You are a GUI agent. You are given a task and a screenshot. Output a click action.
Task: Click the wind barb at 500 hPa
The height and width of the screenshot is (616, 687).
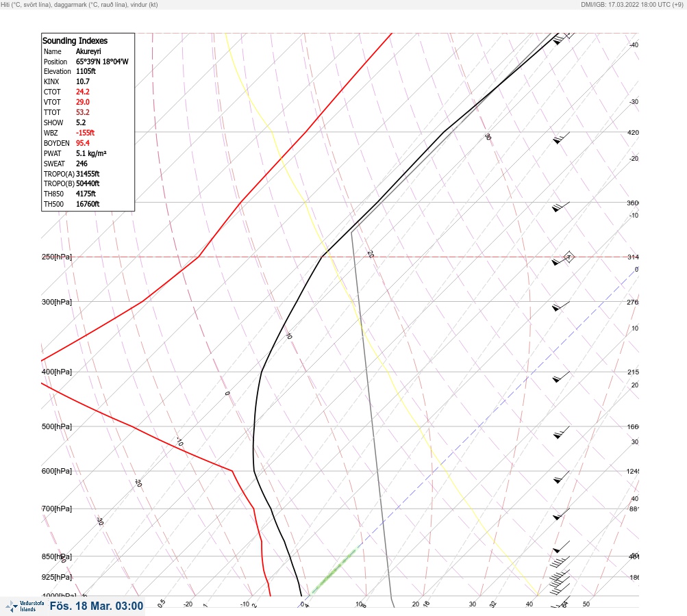[x=561, y=432]
